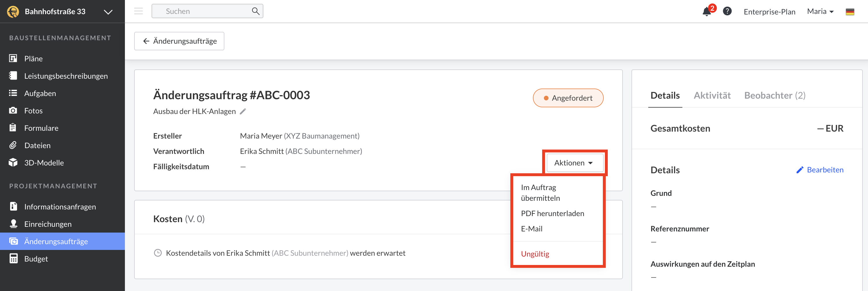Screen dimensions: 868x291
Task: Click the Bearbeiten edit link
Action: click(825, 170)
